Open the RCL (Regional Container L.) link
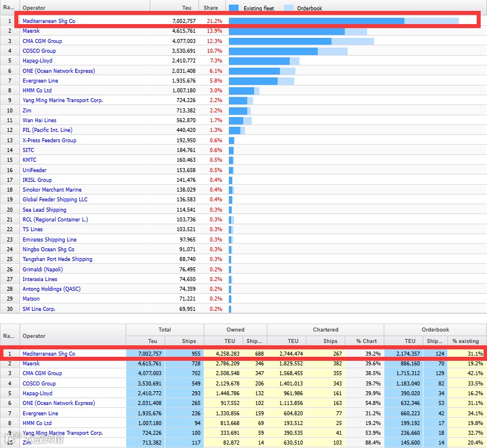487x448 pixels. click(x=55, y=219)
